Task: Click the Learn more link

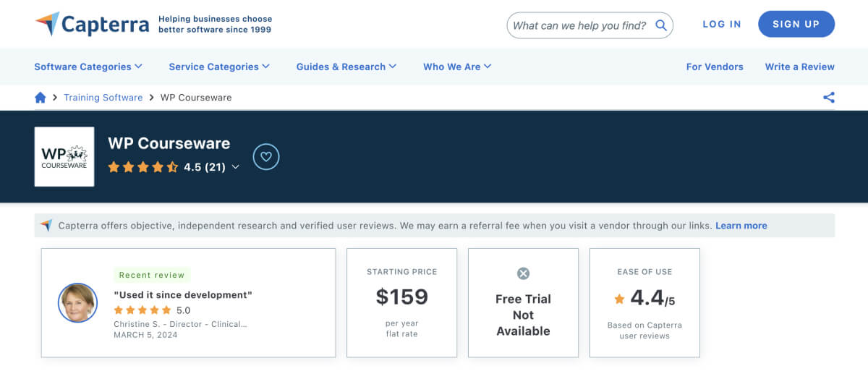Action: click(741, 226)
